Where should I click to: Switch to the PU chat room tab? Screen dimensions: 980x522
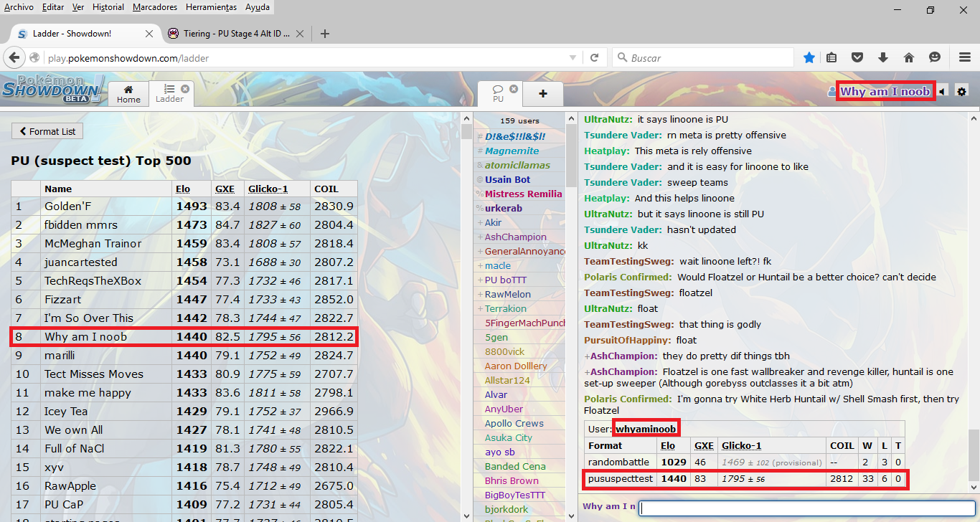[x=499, y=94]
